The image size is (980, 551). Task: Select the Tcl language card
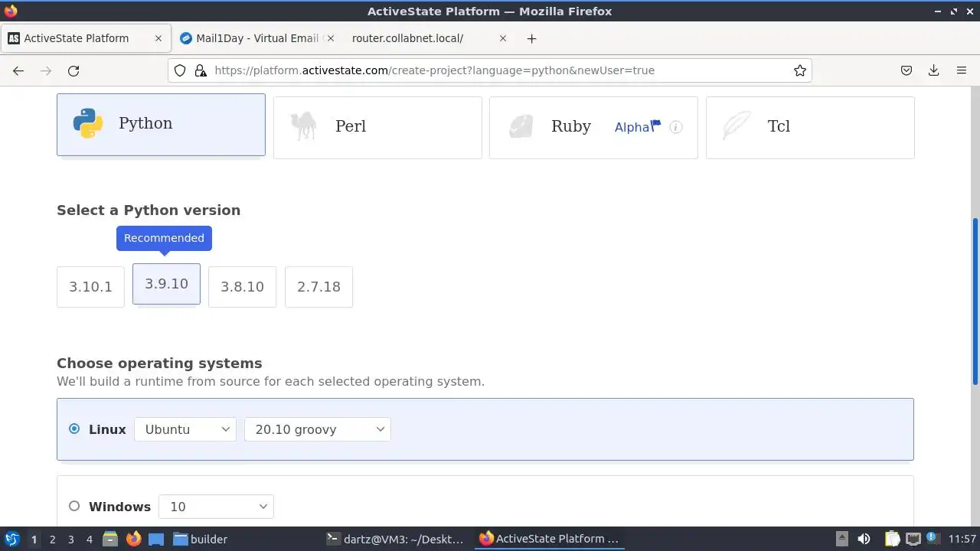point(810,127)
